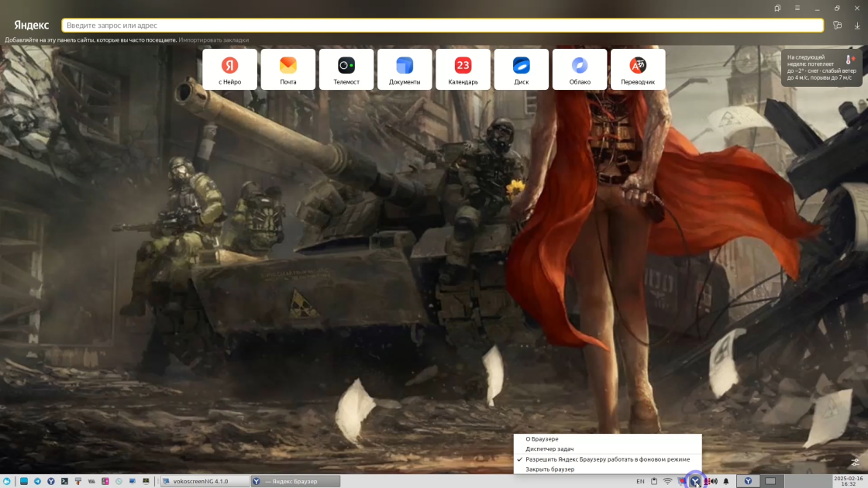Screen dimensions: 868x488
Task: Open the browser hamburger menu
Action: click(x=797, y=9)
